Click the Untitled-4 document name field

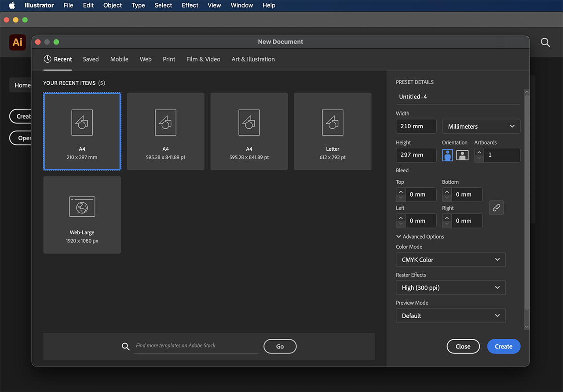coord(458,97)
